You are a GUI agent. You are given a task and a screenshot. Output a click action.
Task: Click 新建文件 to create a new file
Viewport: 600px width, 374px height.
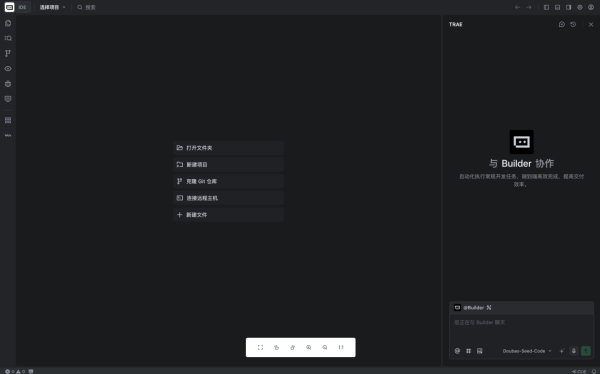tap(228, 215)
